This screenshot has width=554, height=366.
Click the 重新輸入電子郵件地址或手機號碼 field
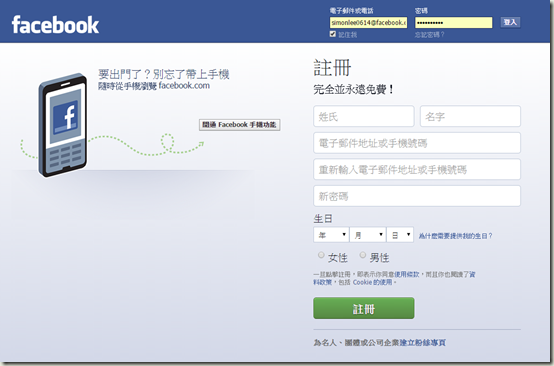(417, 170)
